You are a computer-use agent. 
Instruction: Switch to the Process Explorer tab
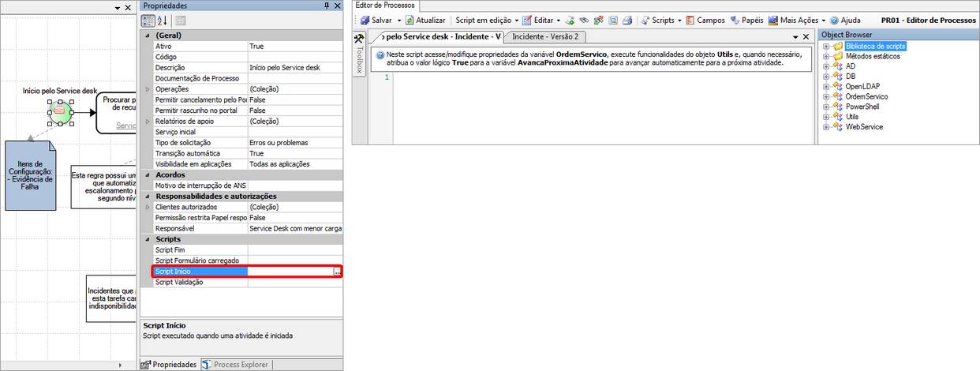pos(240,365)
